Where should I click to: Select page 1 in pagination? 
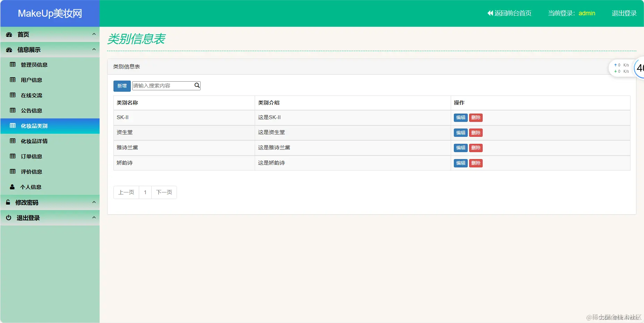click(145, 192)
